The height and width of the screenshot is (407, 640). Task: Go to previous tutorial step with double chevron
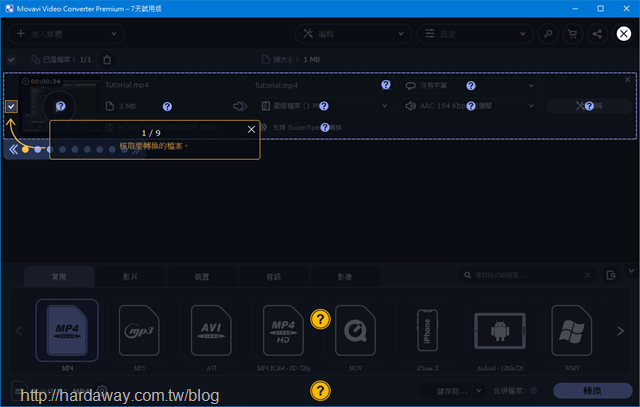click(13, 149)
